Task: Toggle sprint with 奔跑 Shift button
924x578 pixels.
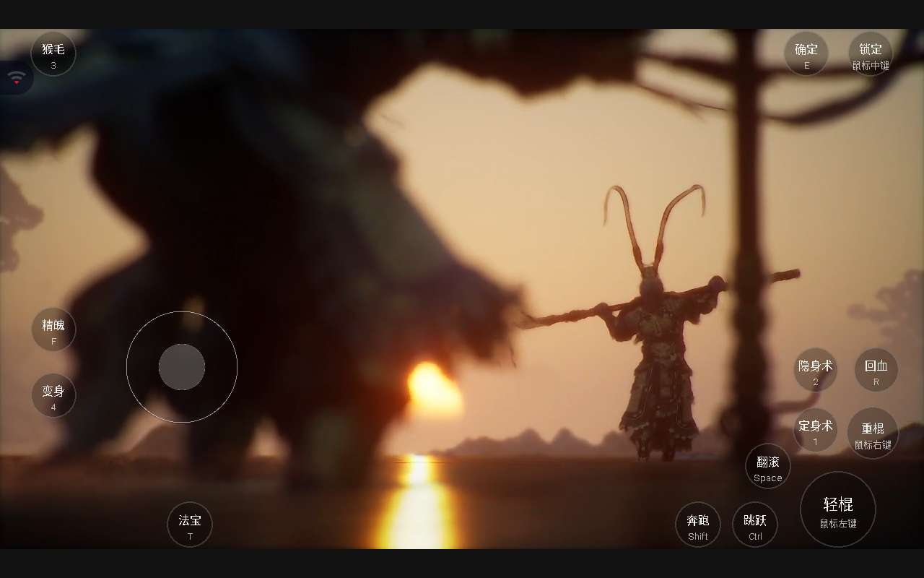Action: point(698,525)
